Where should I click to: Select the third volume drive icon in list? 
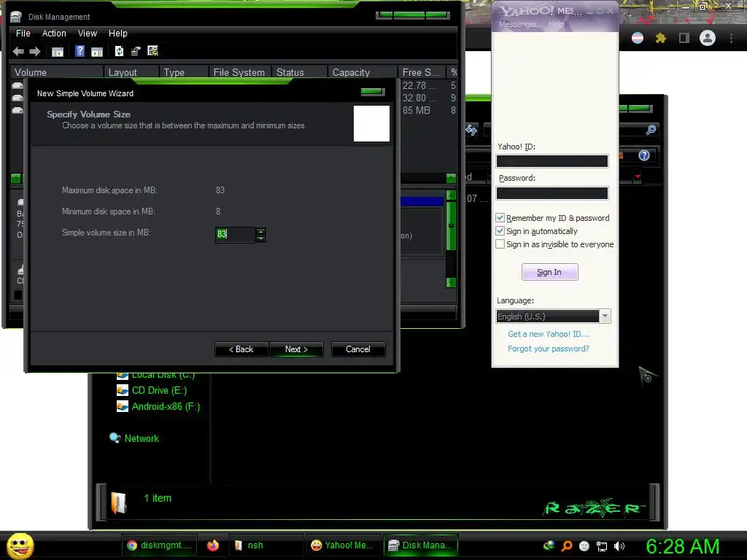pyautogui.click(x=18, y=111)
